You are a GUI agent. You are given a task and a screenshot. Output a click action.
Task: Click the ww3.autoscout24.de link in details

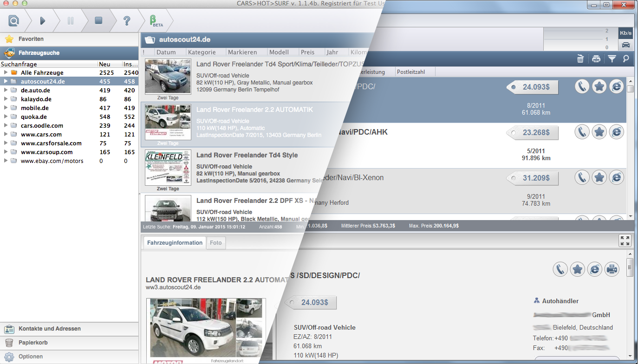[173, 287]
